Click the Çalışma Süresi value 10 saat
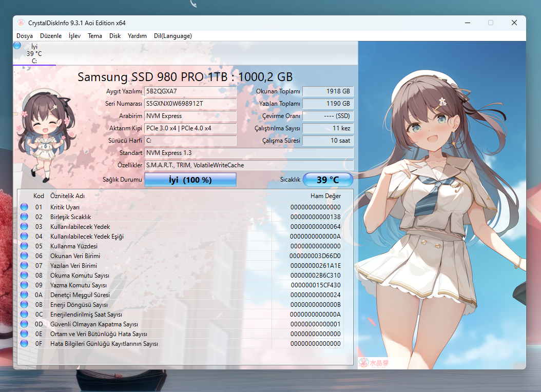This screenshot has height=392, width=541. pyautogui.click(x=328, y=140)
